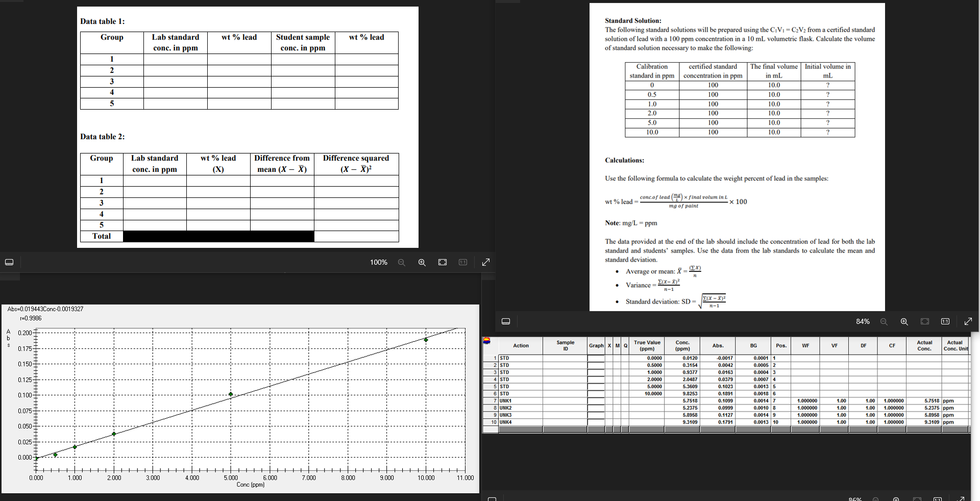The image size is (980, 501).
Task: Click the fit-to-screen icon beside 84%
Action: (925, 321)
